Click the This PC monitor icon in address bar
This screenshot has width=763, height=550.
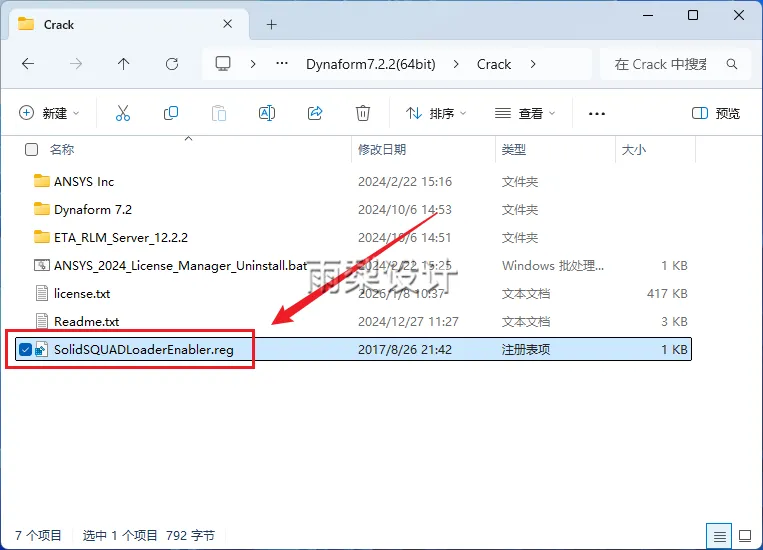223,64
